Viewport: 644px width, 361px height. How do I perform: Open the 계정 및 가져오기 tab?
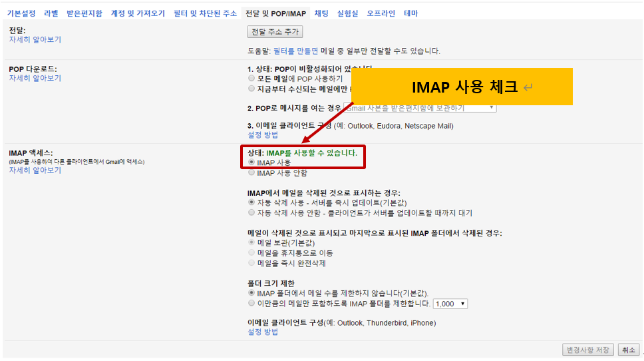pyautogui.click(x=138, y=13)
